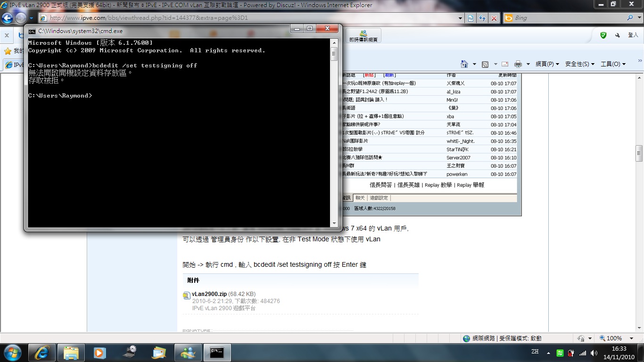Click the ZH language bar indicator
Viewport: 644px width, 362px height.
(x=535, y=352)
